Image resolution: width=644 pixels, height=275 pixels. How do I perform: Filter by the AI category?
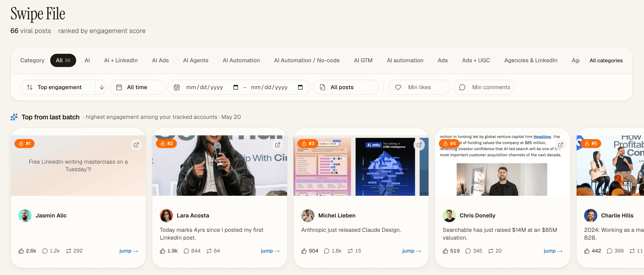(x=87, y=60)
